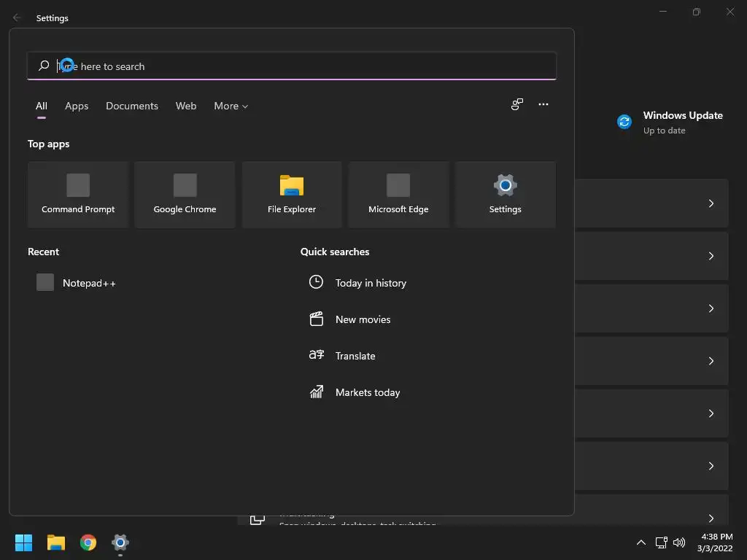Open search feedback people icon
The width and height of the screenshot is (747, 560).
click(517, 104)
